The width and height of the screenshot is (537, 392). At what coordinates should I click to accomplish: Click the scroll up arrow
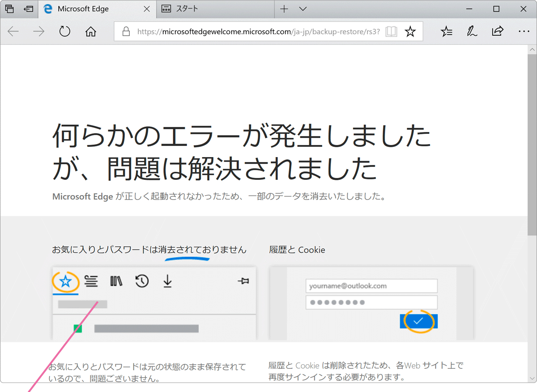point(532,49)
